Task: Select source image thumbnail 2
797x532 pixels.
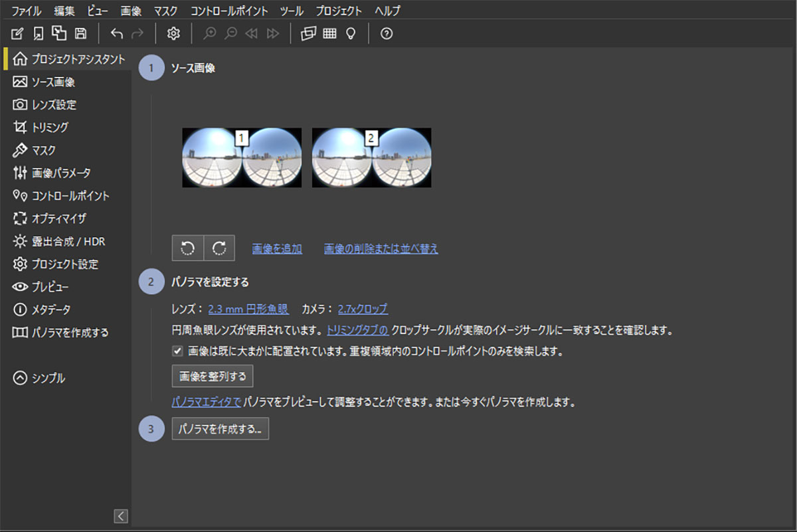Action: pos(371,157)
